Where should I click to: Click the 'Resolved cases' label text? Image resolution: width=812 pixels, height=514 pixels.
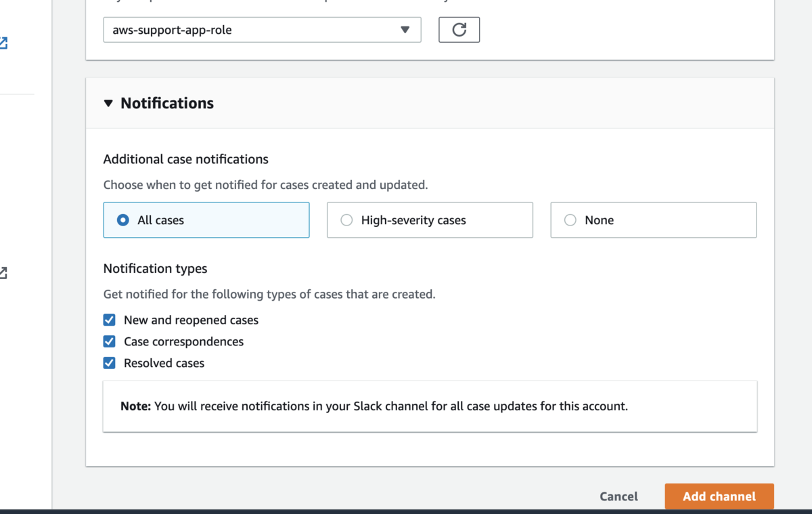[x=164, y=363]
